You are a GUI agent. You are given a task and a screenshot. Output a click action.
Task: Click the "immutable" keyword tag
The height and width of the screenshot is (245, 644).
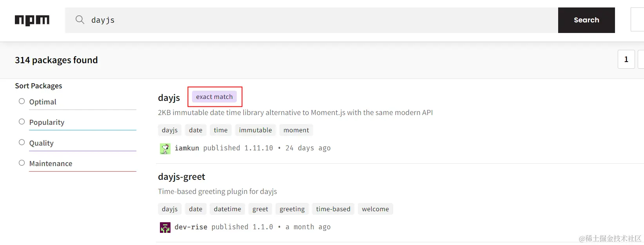[x=255, y=130]
